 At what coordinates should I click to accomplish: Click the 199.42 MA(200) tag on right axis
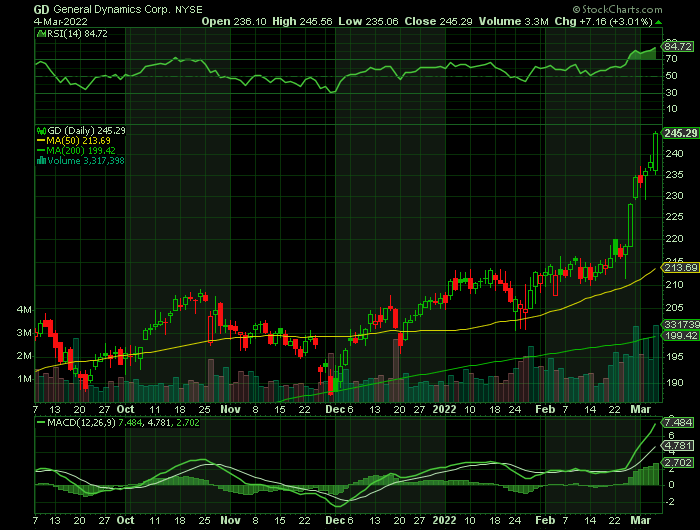(x=681, y=336)
